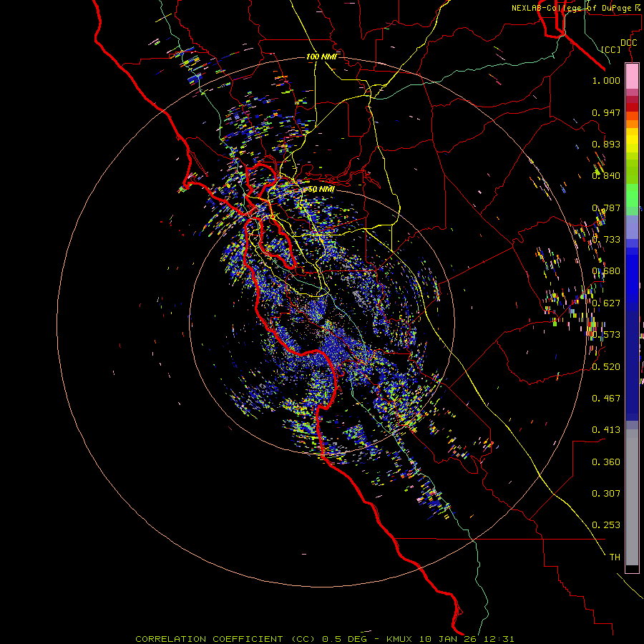Click the 0.5 DEG elevation text in the caption
The image size is (644, 644).
[x=345, y=639]
